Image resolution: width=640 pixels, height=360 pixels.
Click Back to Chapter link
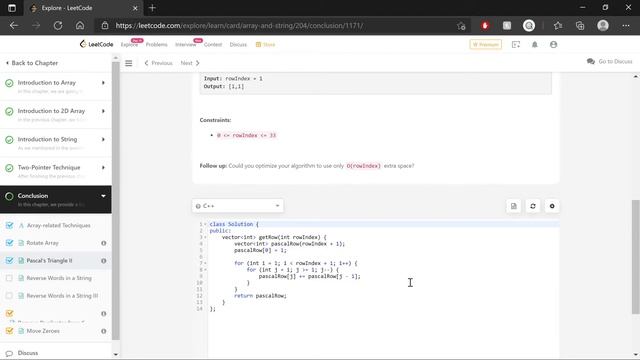coord(32,63)
